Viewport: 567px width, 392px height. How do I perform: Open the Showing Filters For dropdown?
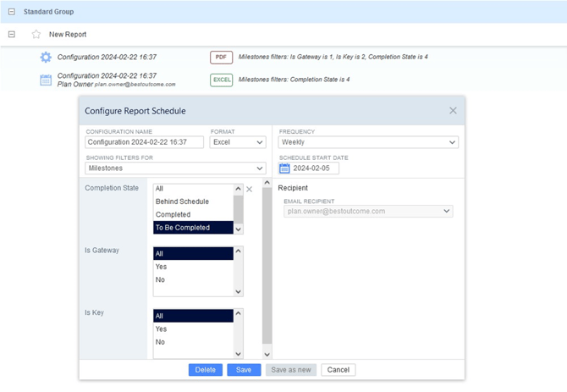pyautogui.click(x=175, y=168)
